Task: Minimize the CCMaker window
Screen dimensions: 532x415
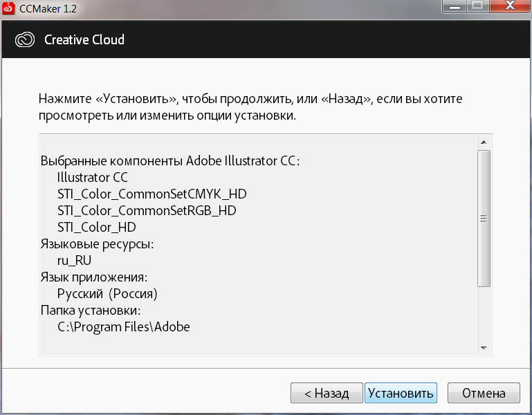Action: point(455,6)
